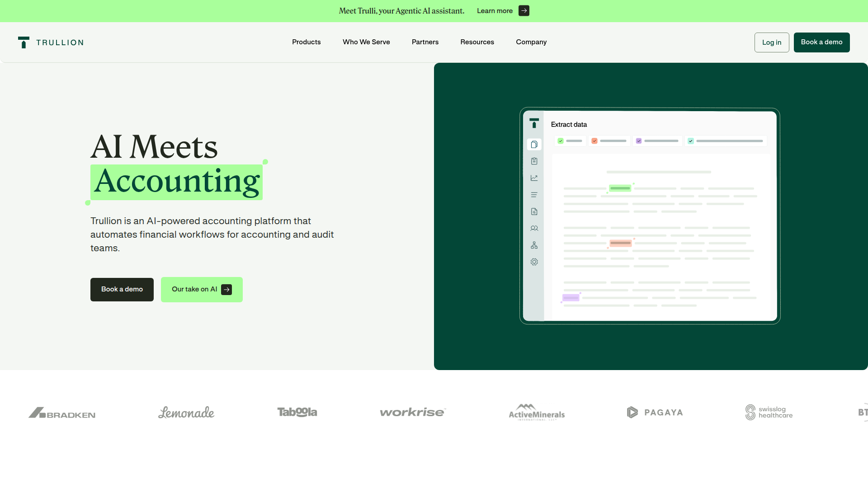Click the arrow icon beside Learn more
Image resolution: width=868 pixels, height=488 pixels.
click(524, 11)
